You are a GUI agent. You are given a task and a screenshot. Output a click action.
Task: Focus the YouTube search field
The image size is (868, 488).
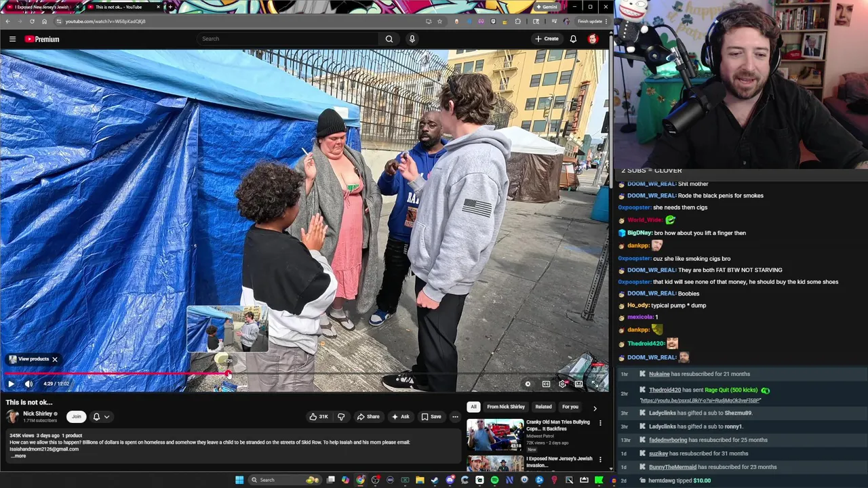pos(288,39)
